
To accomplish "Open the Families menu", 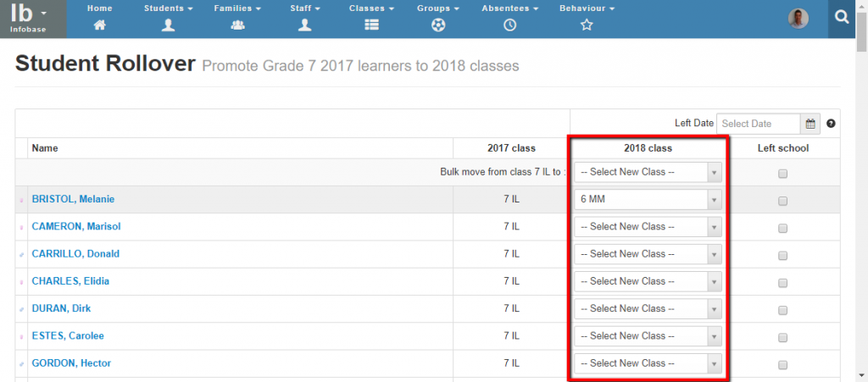I will click(237, 8).
